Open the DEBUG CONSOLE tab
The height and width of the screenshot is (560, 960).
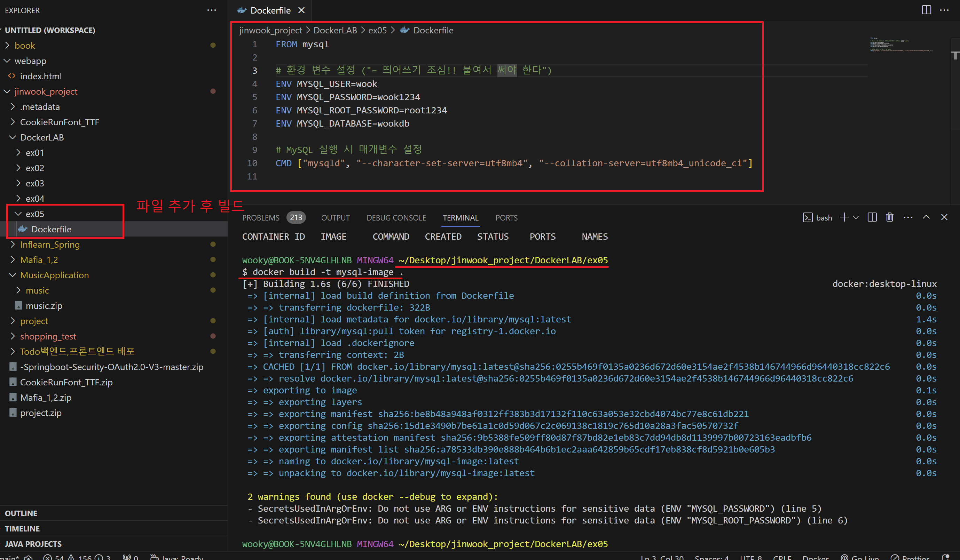396,218
